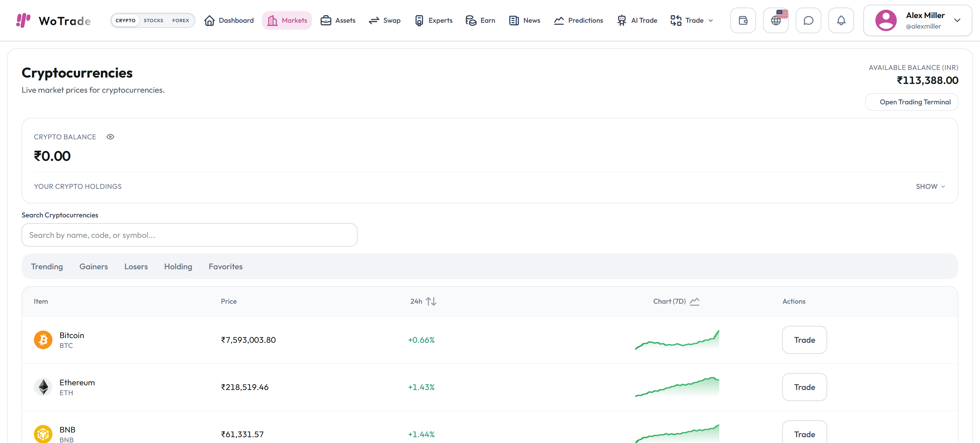Open the wallet icon button

click(743, 20)
